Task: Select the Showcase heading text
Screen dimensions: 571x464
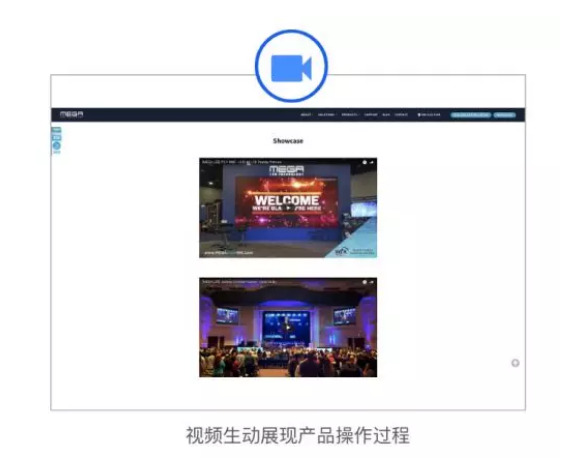Action: pyautogui.click(x=288, y=141)
